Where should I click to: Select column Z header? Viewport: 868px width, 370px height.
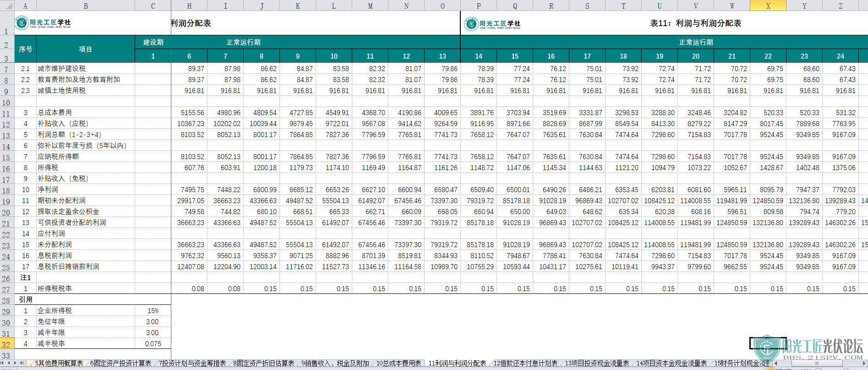click(x=841, y=6)
